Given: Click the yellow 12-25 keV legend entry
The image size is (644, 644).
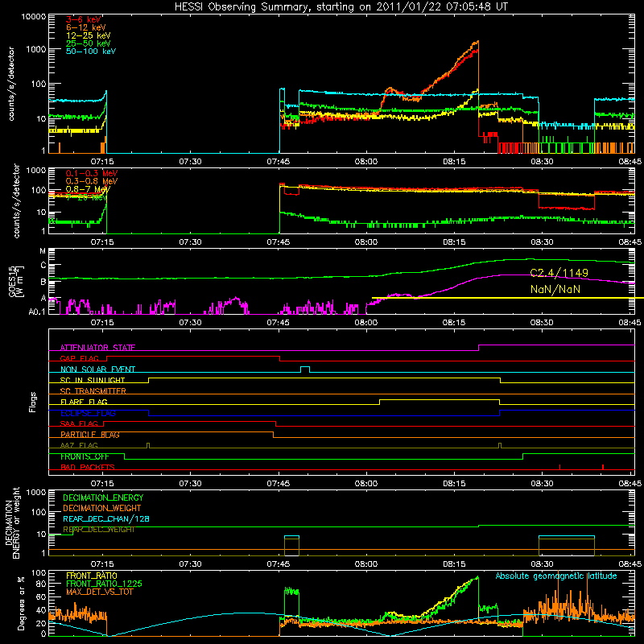Looking at the screenshot, I should [89, 35].
